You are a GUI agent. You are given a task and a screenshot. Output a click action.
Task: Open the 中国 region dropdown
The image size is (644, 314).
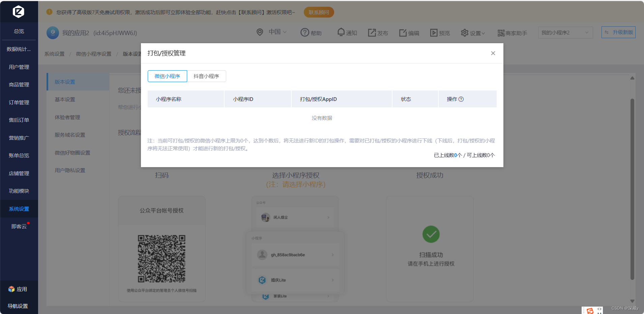point(277,32)
